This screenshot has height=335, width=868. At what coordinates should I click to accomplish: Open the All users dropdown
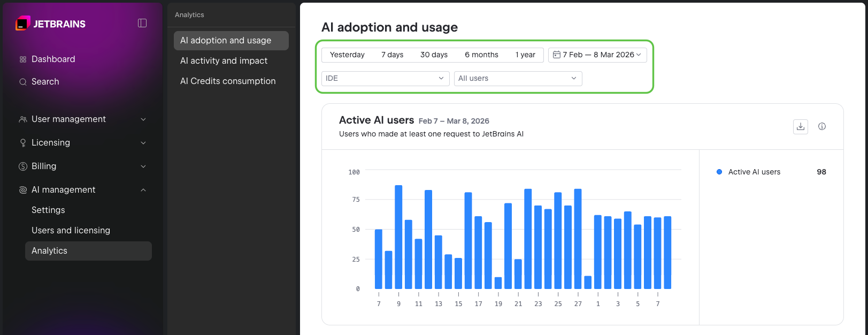[518, 79]
